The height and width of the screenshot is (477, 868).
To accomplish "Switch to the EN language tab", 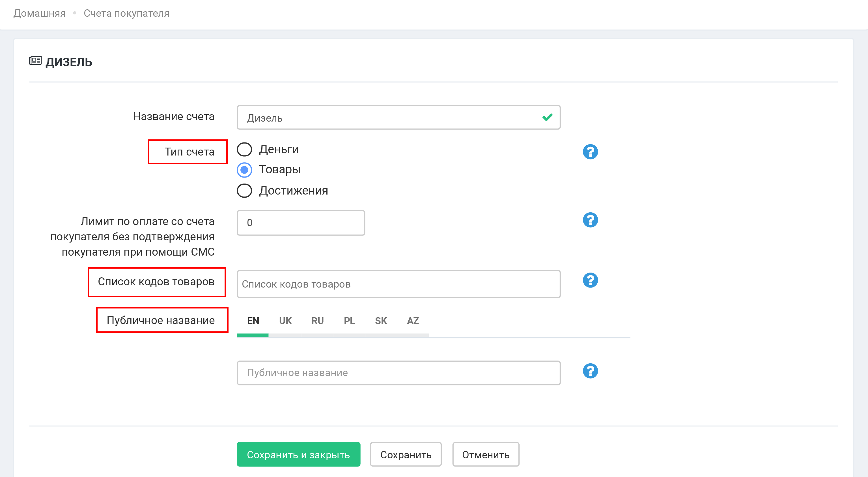I will click(253, 321).
